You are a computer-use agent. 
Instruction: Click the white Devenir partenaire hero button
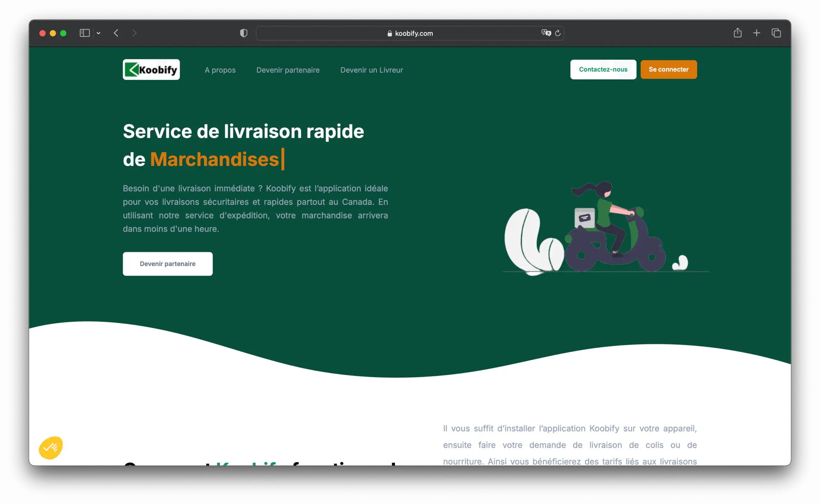(167, 264)
